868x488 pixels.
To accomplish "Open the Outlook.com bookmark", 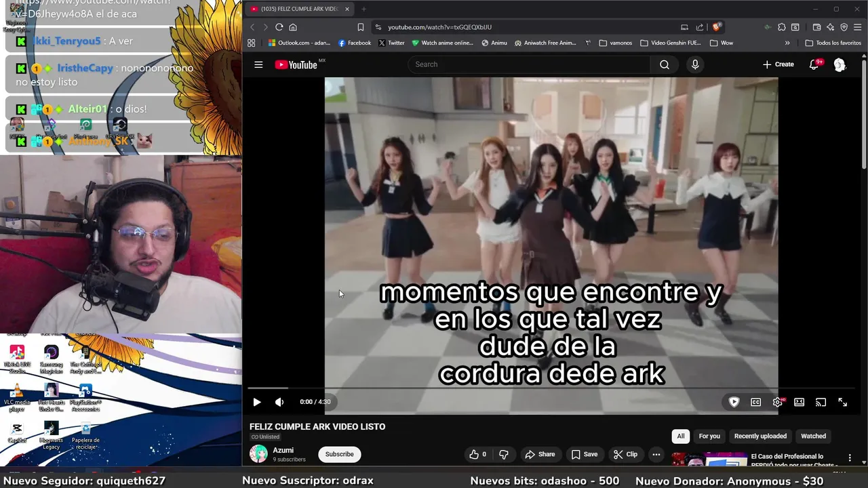I will 299,43.
